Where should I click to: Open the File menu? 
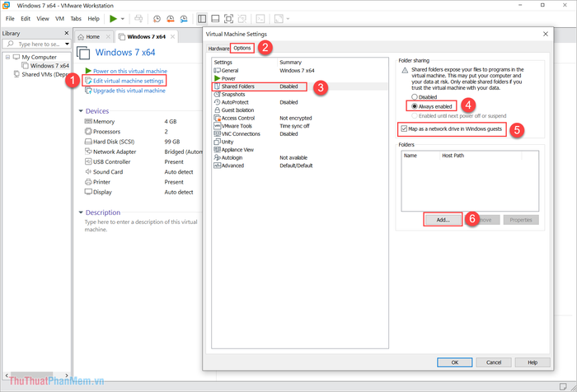[x=10, y=18]
